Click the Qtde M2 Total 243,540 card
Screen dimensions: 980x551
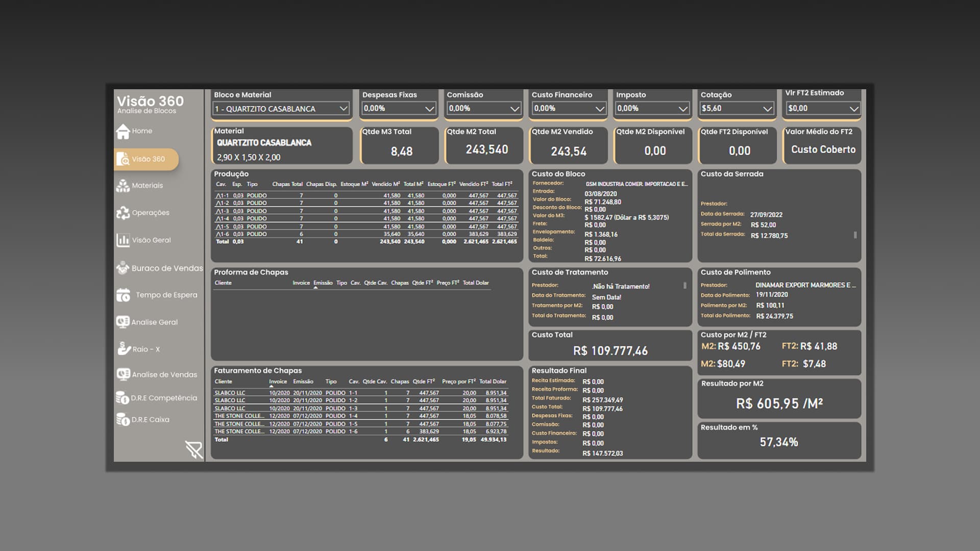click(484, 145)
